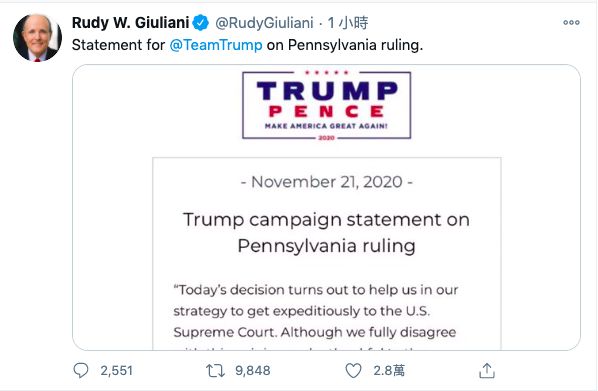This screenshot has width=598, height=391.
Task: Click the reply speech bubble icon
Action: click(x=80, y=370)
